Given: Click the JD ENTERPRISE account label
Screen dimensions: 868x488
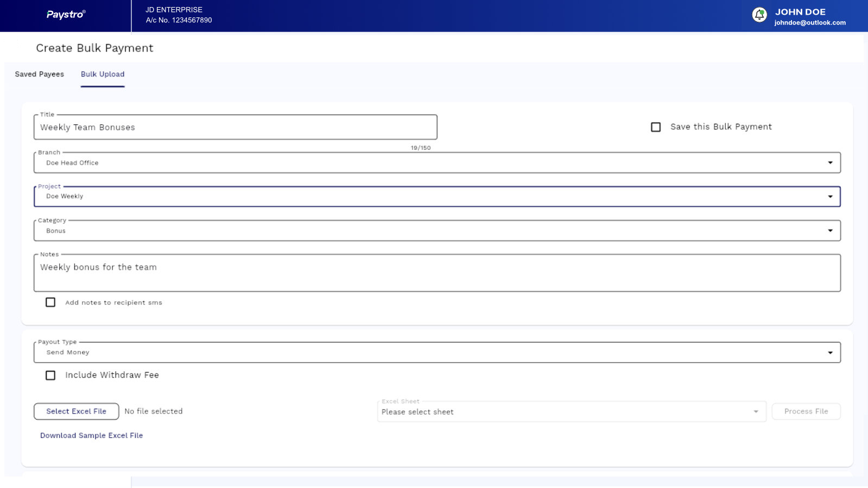Looking at the screenshot, I should coord(174,10).
